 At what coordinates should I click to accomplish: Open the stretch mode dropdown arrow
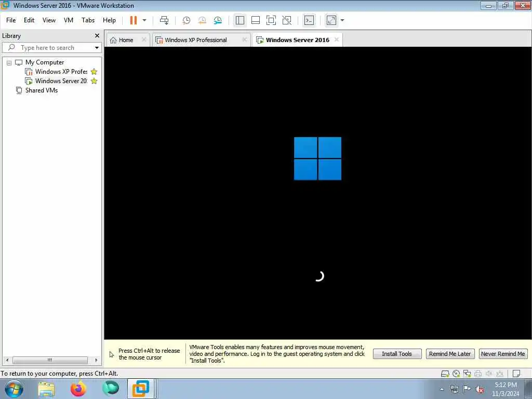click(342, 20)
